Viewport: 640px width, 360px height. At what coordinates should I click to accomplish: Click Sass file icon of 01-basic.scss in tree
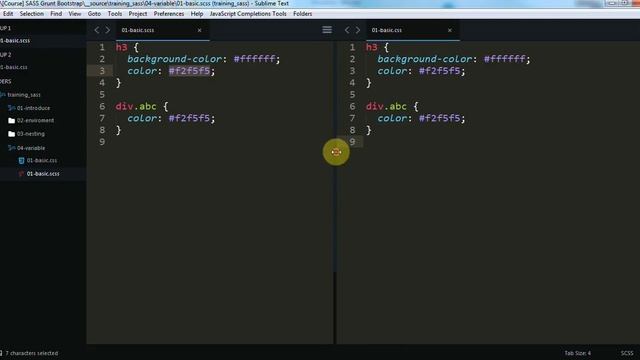(22, 174)
